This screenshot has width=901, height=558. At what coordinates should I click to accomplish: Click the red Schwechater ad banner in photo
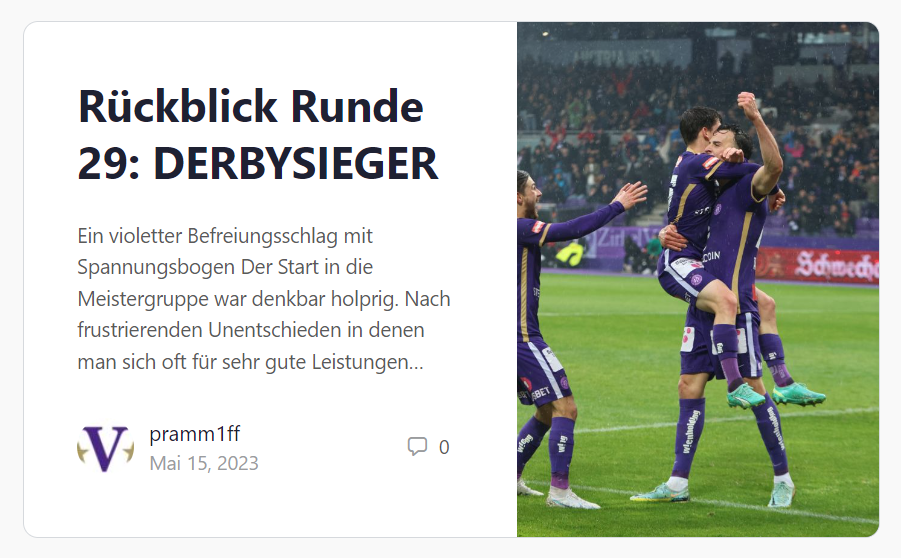817,265
